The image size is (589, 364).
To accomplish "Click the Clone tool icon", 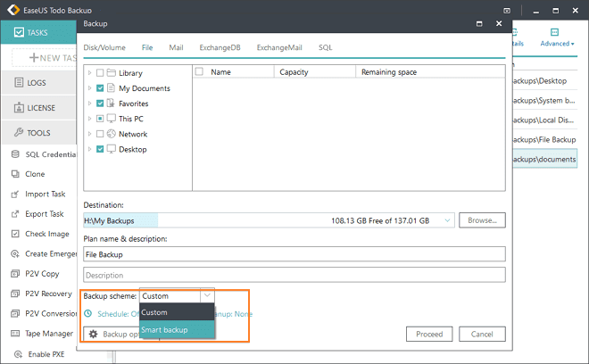I will [15, 174].
